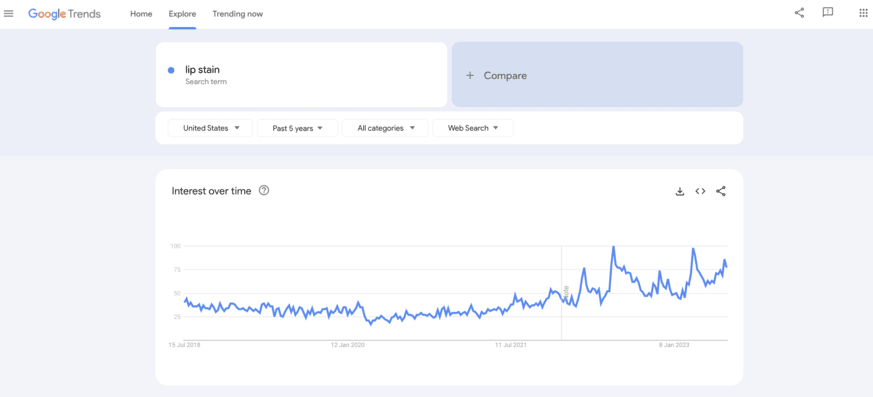Click the 15 Jul 2018 axis label
873x397 pixels.
click(185, 345)
